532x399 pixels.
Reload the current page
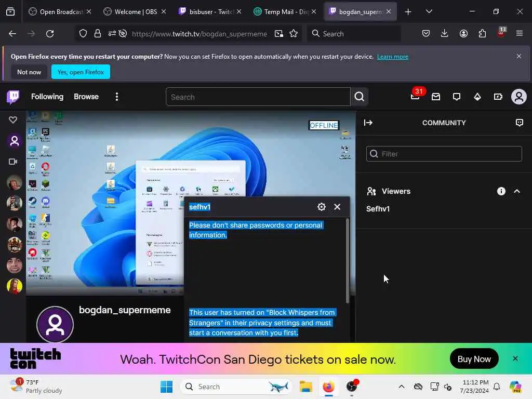tap(50, 34)
